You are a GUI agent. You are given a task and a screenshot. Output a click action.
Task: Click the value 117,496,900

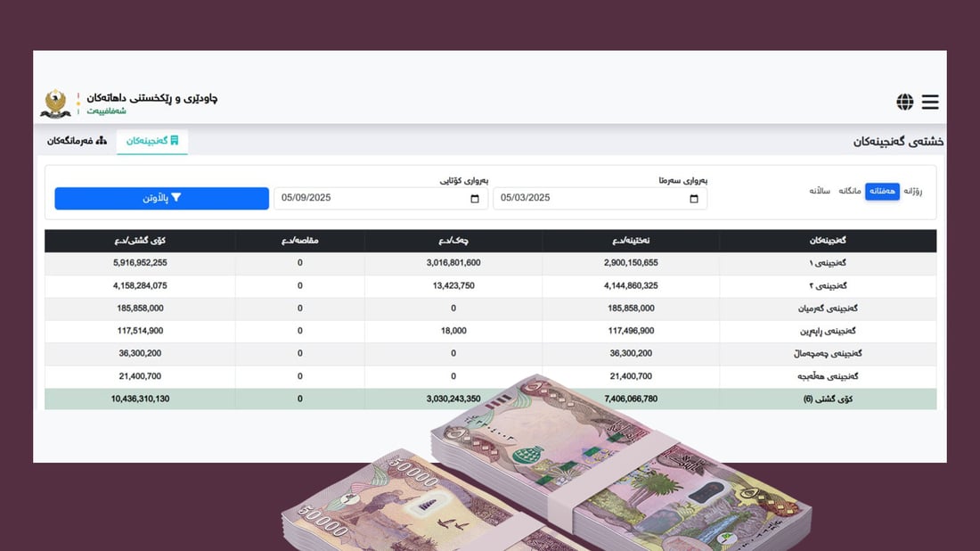pos(631,331)
